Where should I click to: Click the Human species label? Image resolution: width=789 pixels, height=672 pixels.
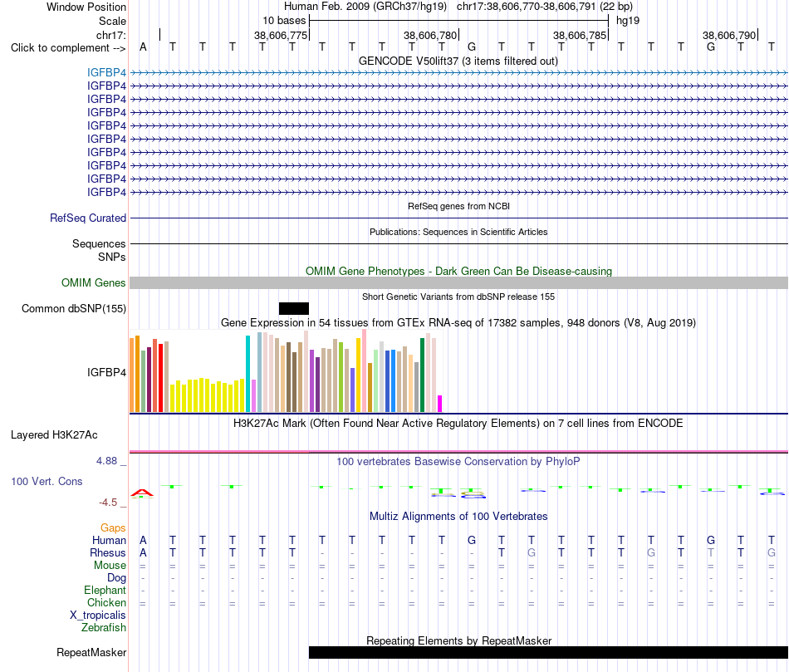(109, 540)
